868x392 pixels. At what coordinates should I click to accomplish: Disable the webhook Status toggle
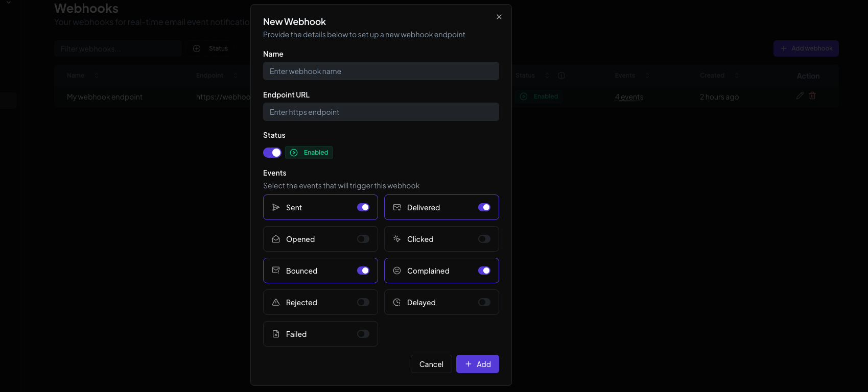click(272, 153)
